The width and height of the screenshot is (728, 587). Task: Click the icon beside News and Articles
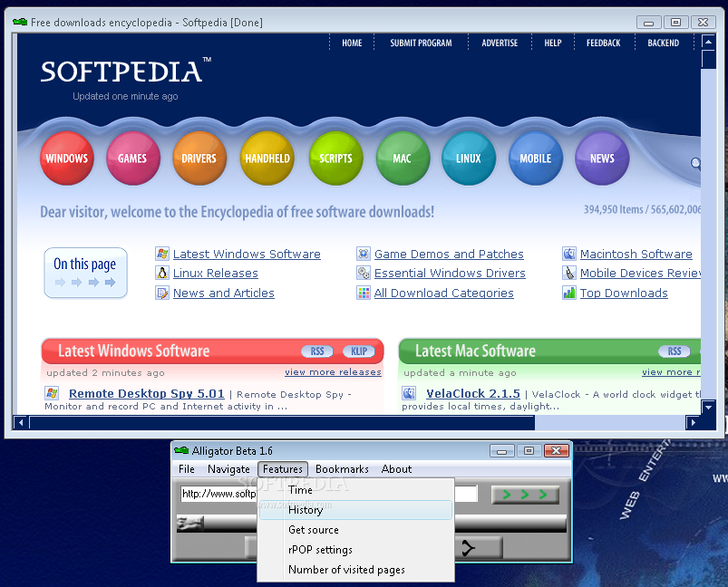tap(162, 293)
